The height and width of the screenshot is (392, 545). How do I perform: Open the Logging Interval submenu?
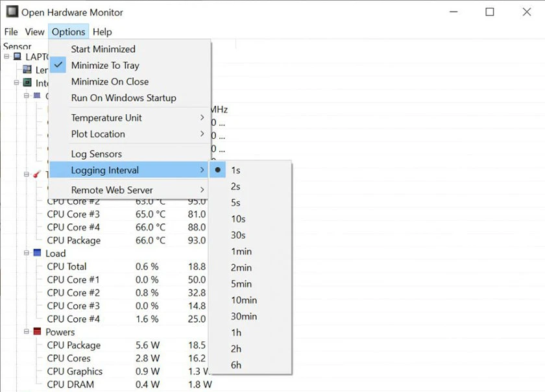pos(129,170)
